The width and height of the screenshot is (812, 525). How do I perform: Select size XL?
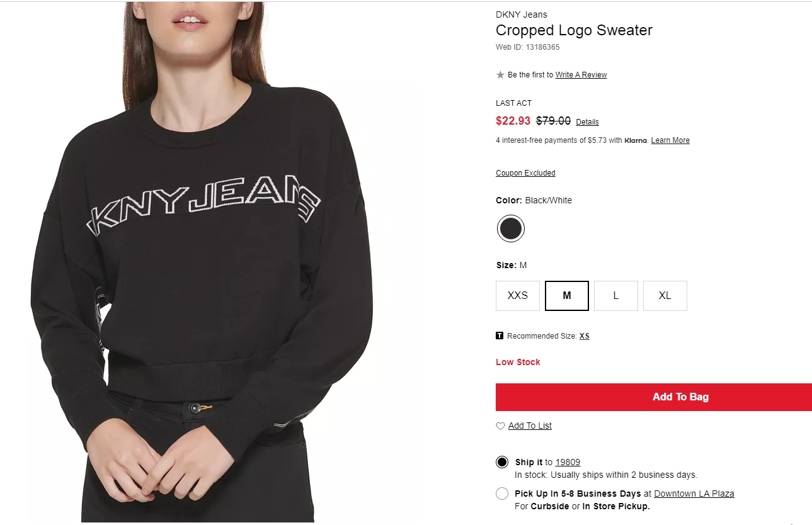pyautogui.click(x=665, y=296)
